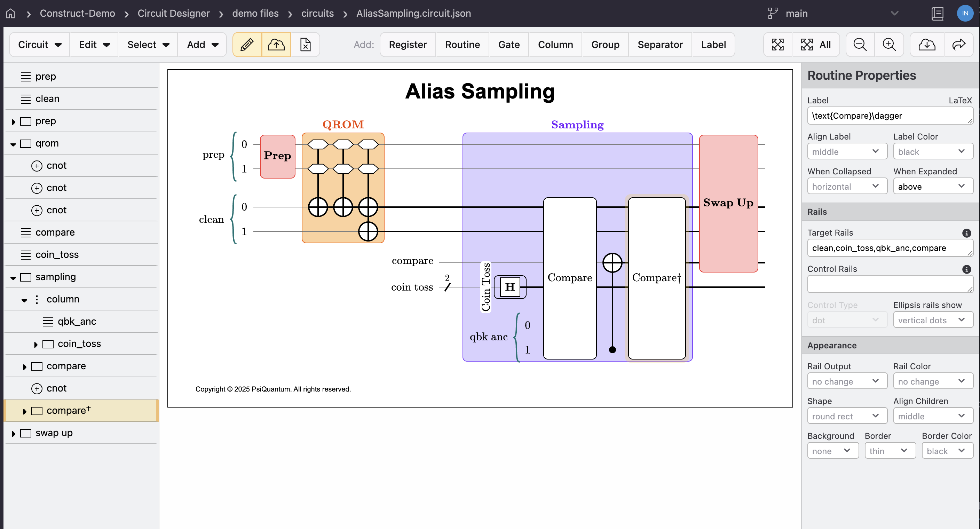Screen dimensions: 980x529
Task: Open the Edit menu
Action: pos(94,45)
